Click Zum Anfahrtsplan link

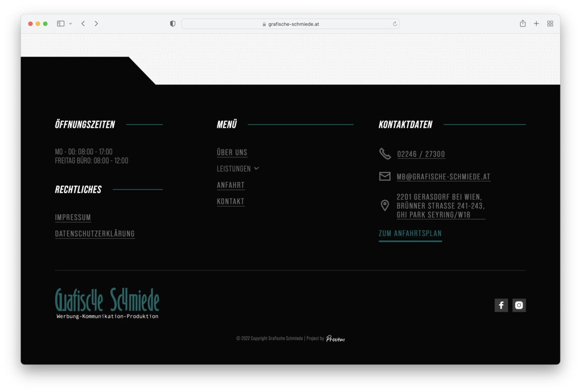(410, 233)
